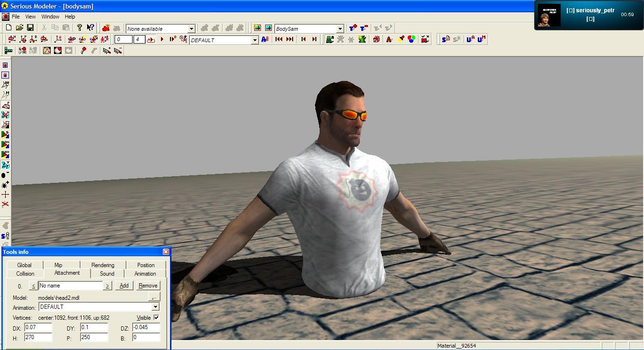This screenshot has height=350, width=644.
Task: Open the About question mark icon
Action: pyautogui.click(x=80, y=28)
